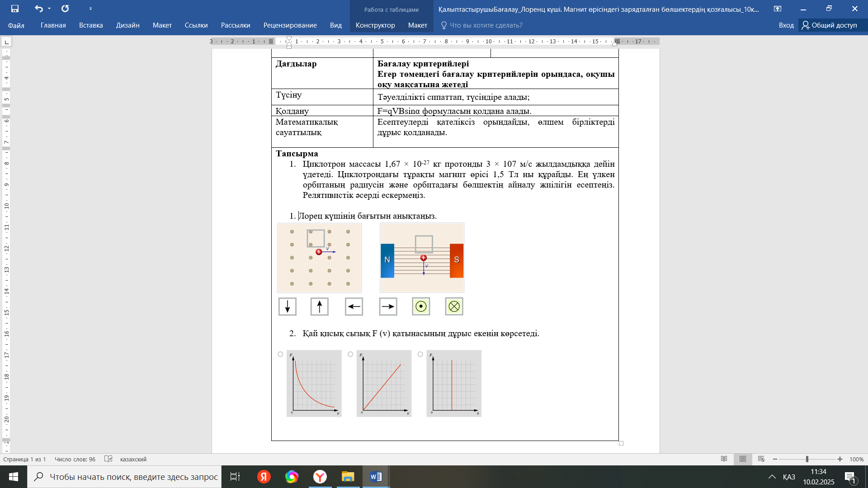Screen dimensions: 868x488
Task: Click the Вход sign-in link
Action: pos(786,25)
